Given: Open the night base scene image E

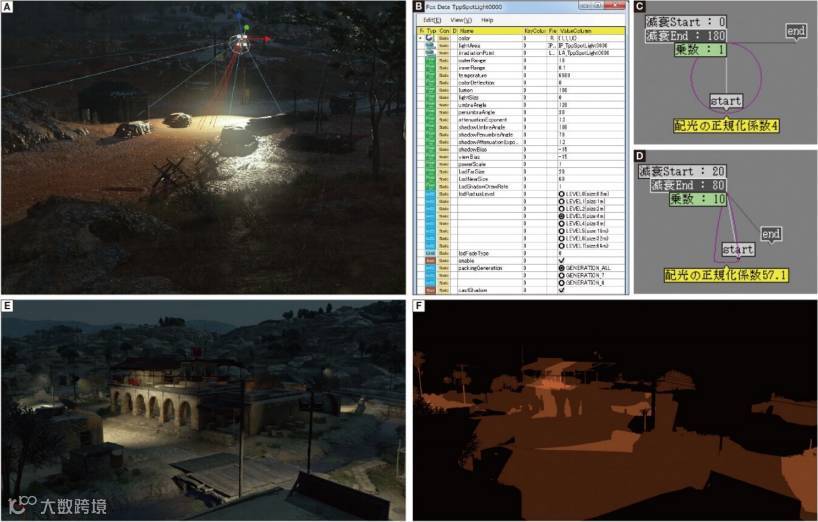Looking at the screenshot, I should (203, 410).
